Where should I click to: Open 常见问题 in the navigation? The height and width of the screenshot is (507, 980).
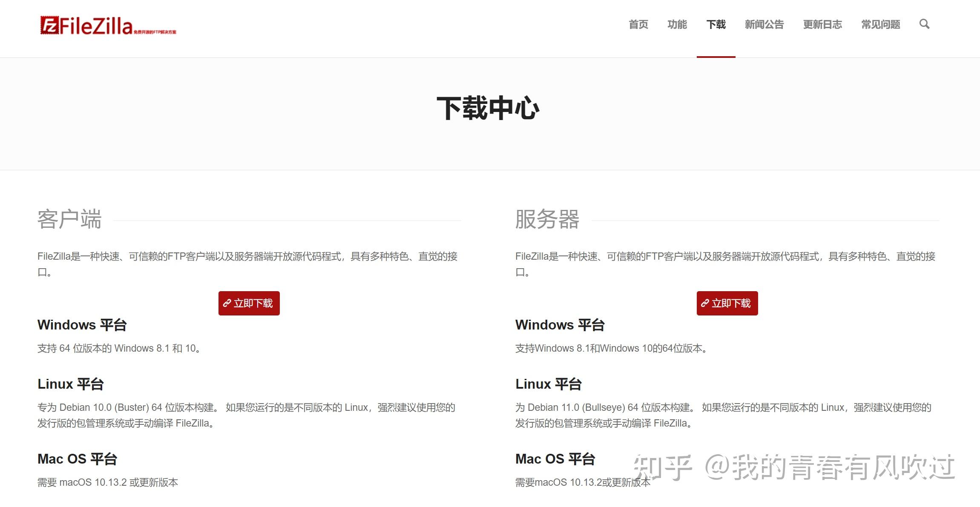880,25
